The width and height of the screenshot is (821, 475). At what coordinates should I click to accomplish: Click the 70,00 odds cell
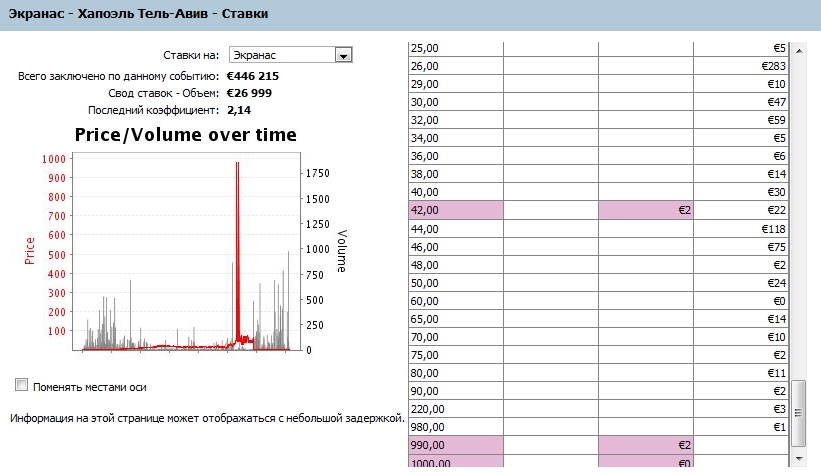[x=456, y=337]
